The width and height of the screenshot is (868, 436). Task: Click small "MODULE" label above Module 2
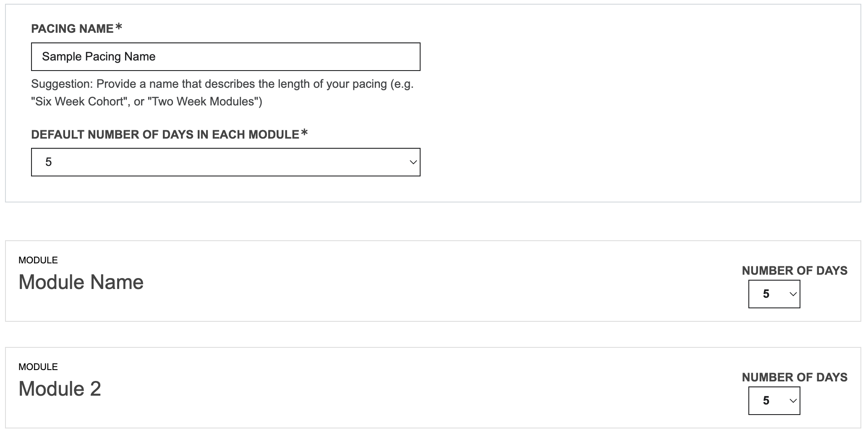(x=38, y=367)
